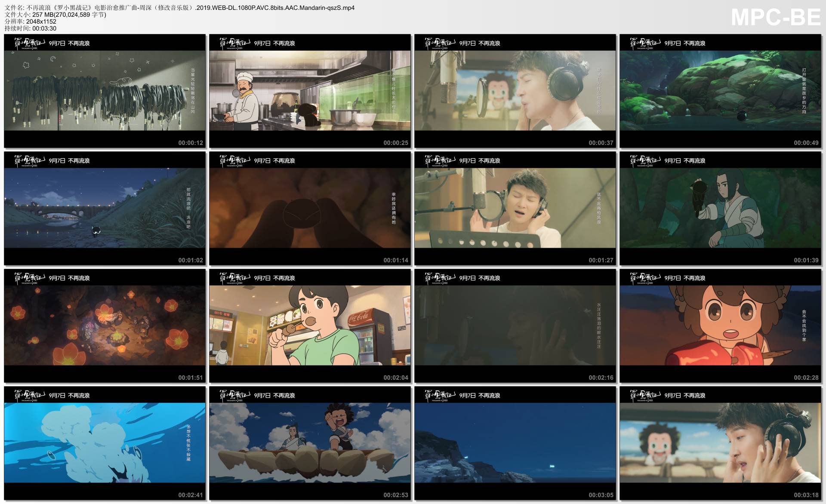The height and width of the screenshot is (504, 826).
Task: Open the thumbnail stamped 00:01:27
Action: pyautogui.click(x=515, y=209)
